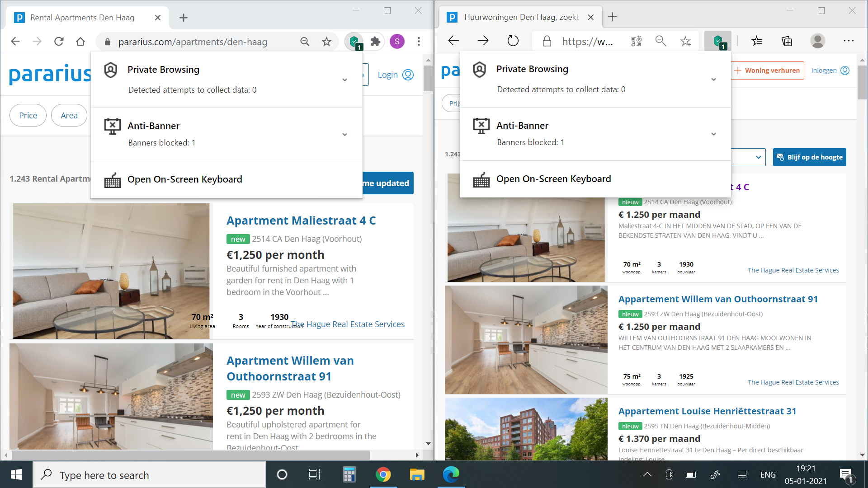Click the Price filter button
Image resolution: width=868 pixels, height=488 pixels.
point(28,115)
